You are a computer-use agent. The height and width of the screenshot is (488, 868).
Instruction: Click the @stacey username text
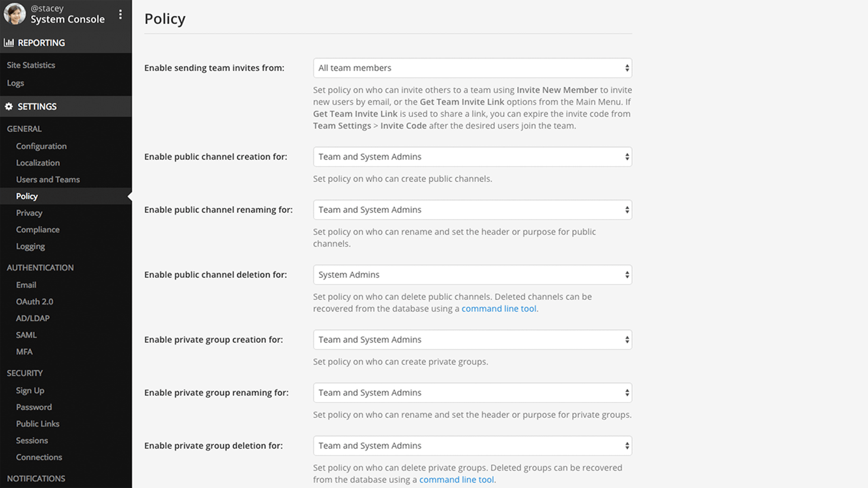[47, 8]
